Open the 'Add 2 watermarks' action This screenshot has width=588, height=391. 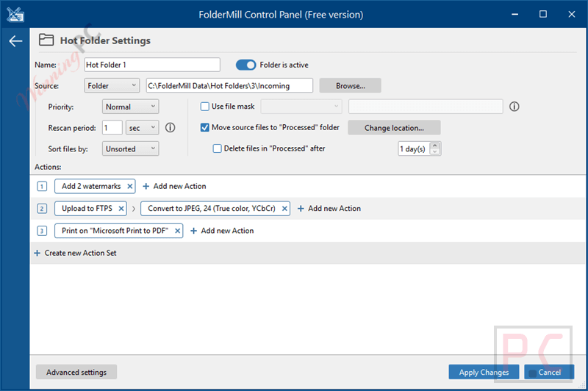(x=91, y=187)
